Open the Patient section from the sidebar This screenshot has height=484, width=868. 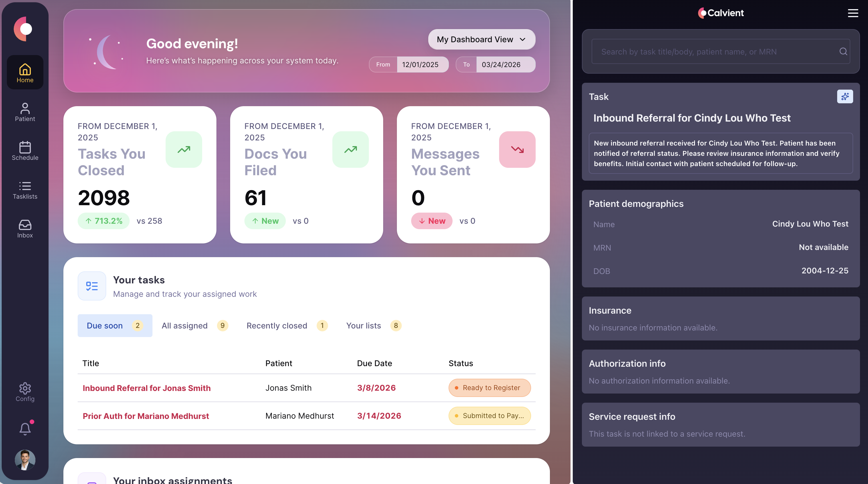(x=25, y=112)
